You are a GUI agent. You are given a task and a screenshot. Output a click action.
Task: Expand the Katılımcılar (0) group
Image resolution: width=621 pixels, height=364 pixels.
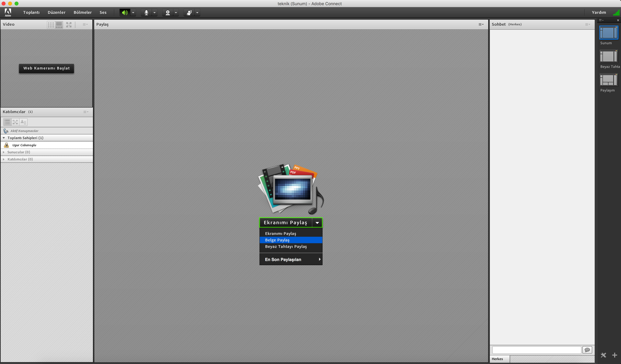point(4,159)
